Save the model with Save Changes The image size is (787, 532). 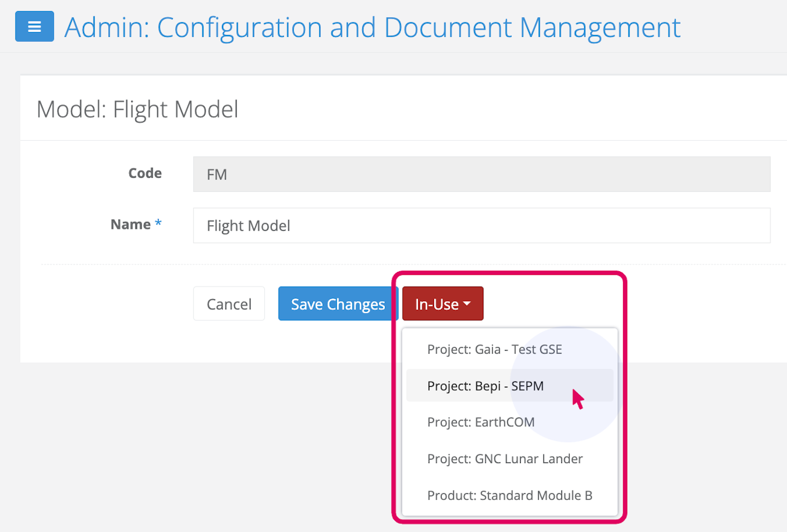point(338,304)
